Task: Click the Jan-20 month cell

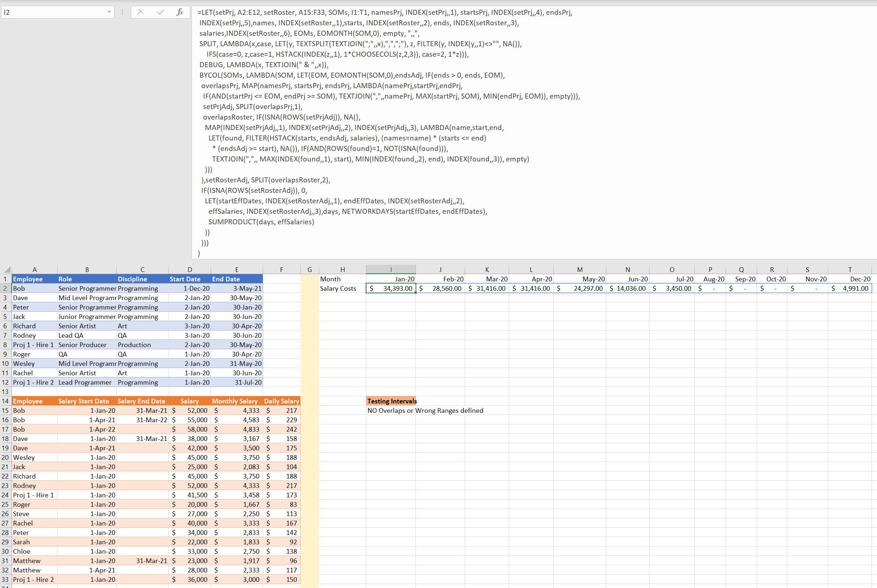Action: coord(391,279)
